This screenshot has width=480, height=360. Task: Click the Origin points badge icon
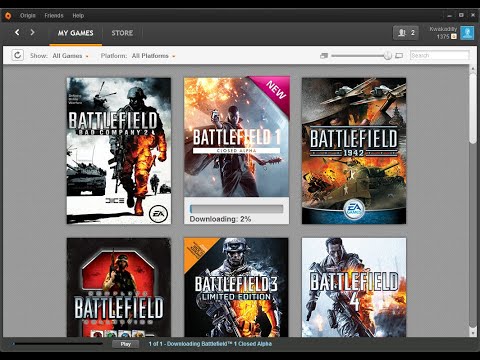pyautogui.click(x=454, y=37)
